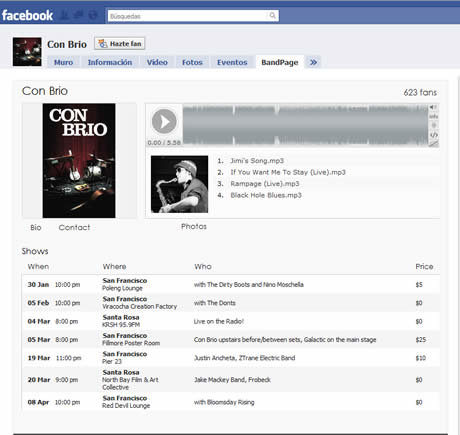Image resolution: width=460 pixels, height=435 pixels.
Task: Click 'Live on the Radio!' text
Action: point(219,321)
